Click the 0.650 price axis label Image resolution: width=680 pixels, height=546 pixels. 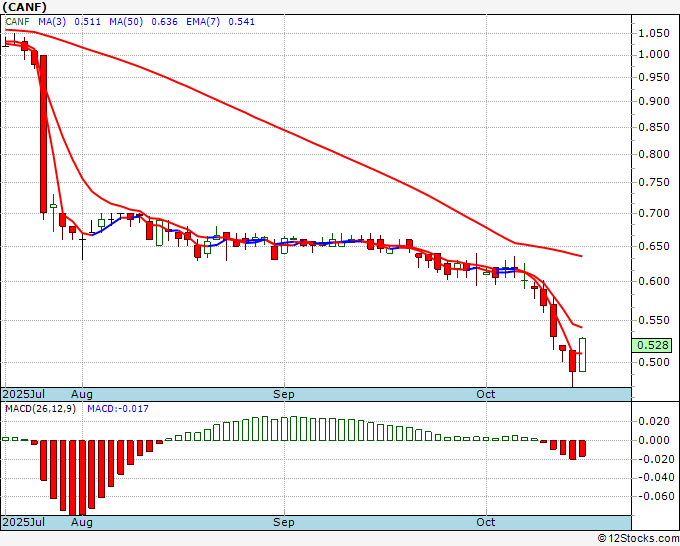pos(654,246)
